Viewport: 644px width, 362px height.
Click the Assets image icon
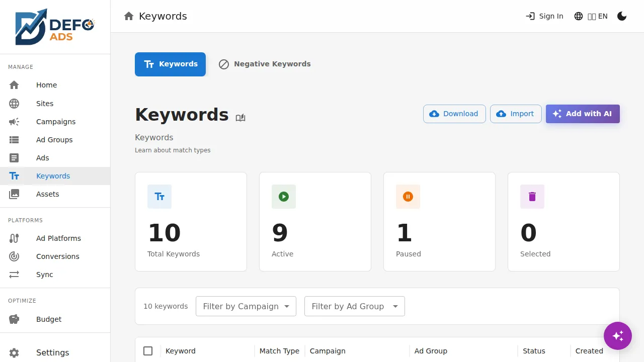coord(14,194)
